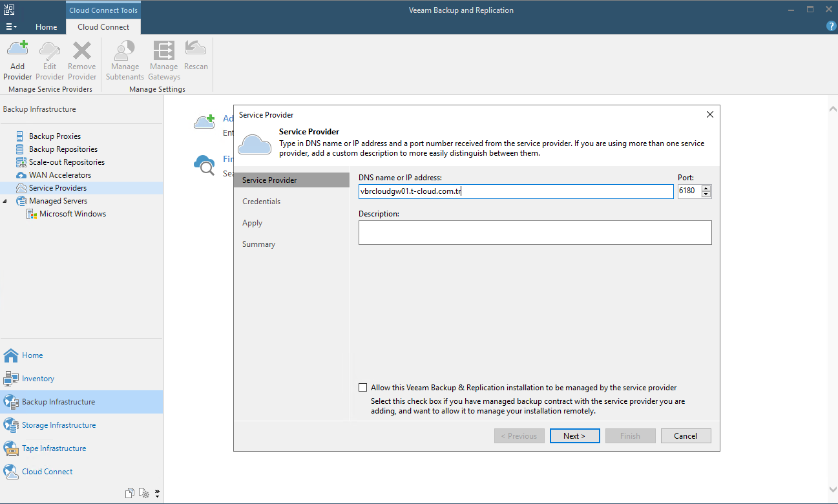The height and width of the screenshot is (504, 838).
Task: Select the Service Provider wizard step
Action: 291,180
